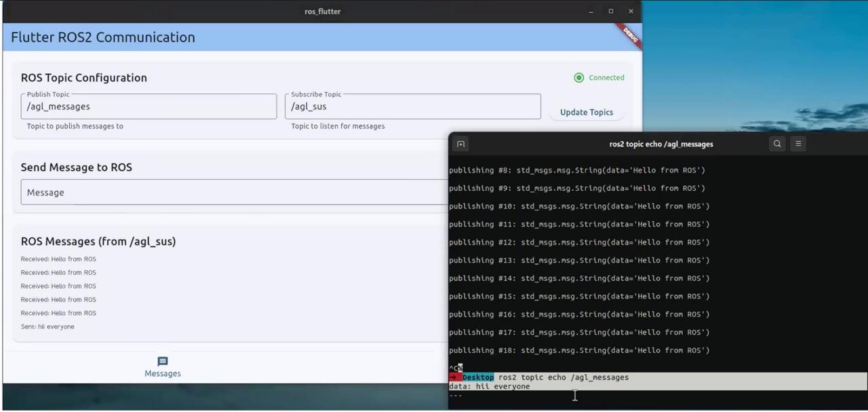This screenshot has height=412, width=868.
Task: Click the first 'Received: Hello from ROS' entry
Action: [58, 259]
